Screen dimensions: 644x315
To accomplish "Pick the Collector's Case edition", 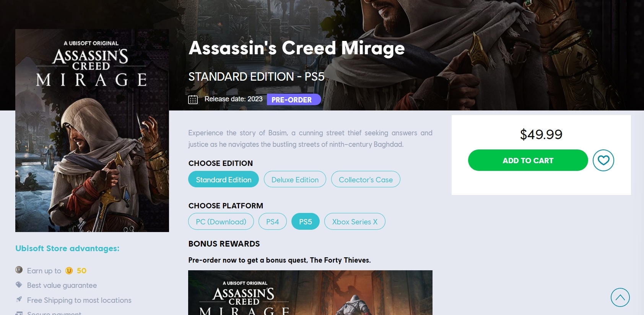I will (x=366, y=179).
